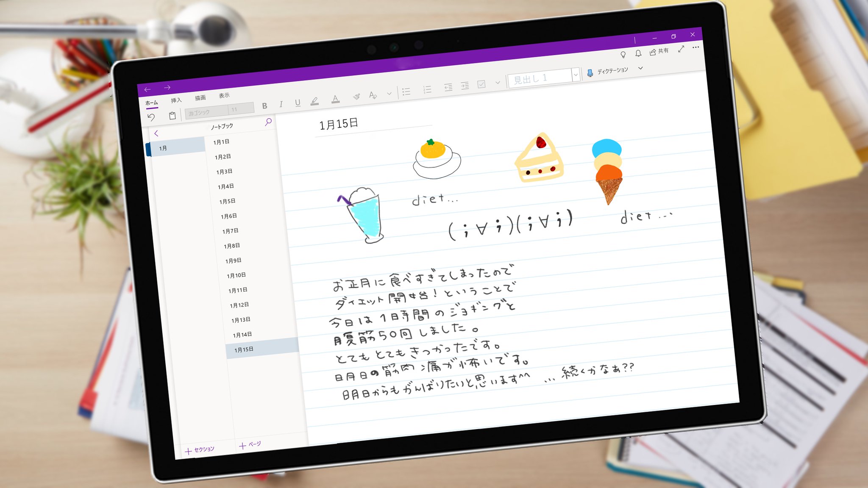This screenshot has width=868, height=488.
Task: Select the 1月8日 page
Action: click(x=231, y=245)
